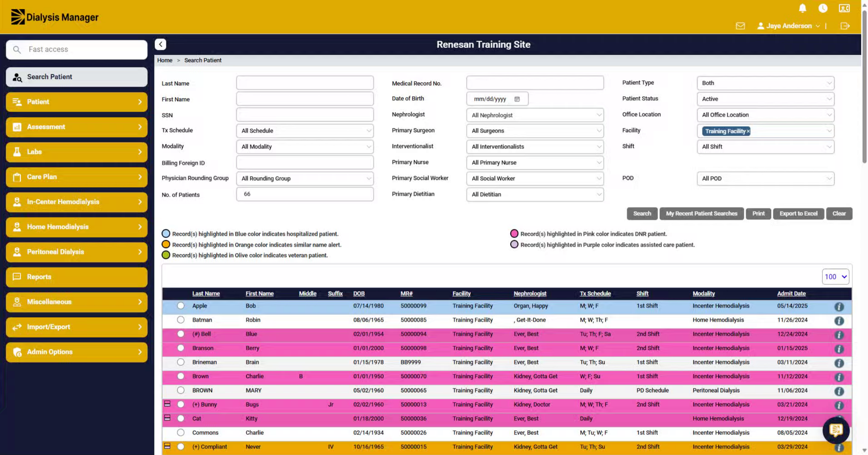Collapse the Cat row group icon
The image size is (868, 455).
click(x=167, y=418)
